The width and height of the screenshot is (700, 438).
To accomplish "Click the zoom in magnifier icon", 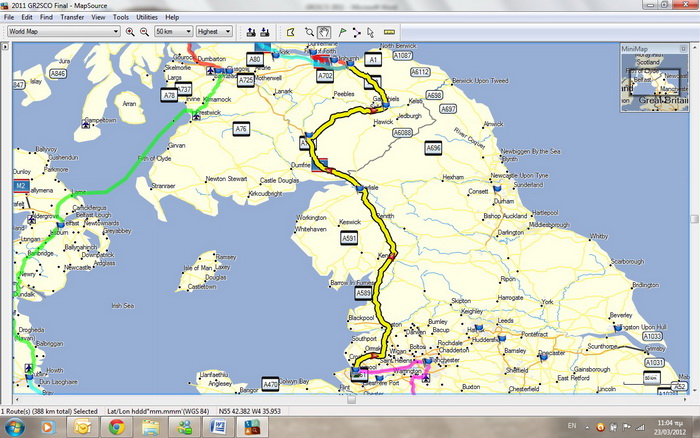I will 130,32.
